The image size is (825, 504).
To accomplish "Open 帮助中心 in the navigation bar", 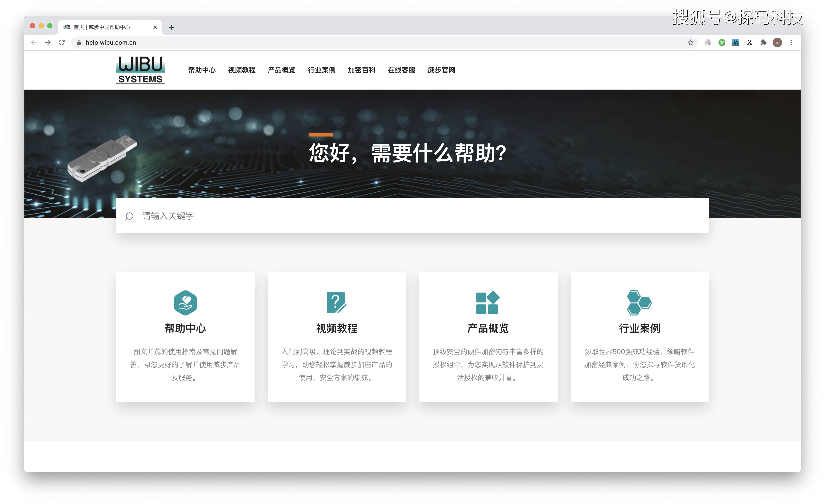I will pyautogui.click(x=202, y=70).
